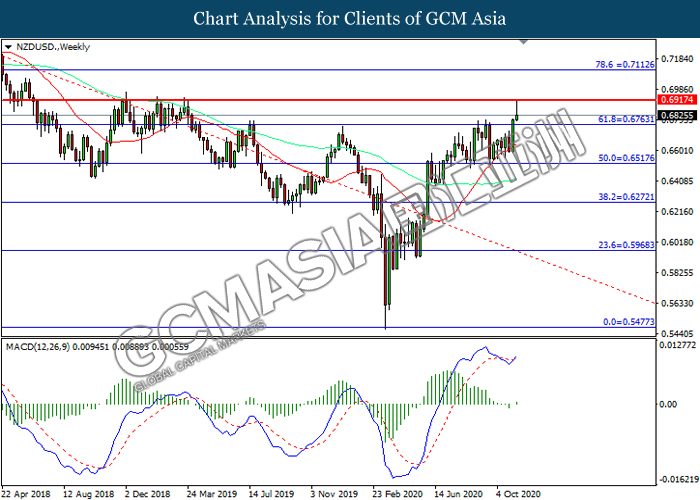Click the chart shift triangle marker
700x500 pixels.
coord(524,42)
